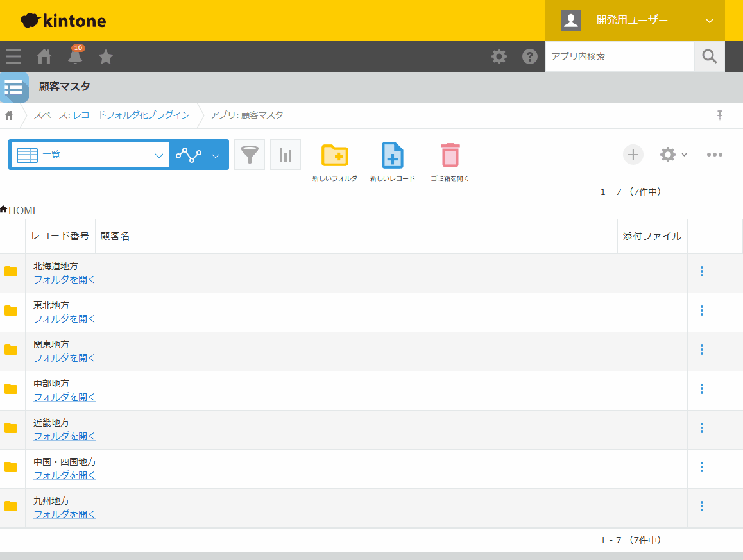Expand the graph icon's chevron dropdown
This screenshot has width=743, height=560.
[215, 155]
